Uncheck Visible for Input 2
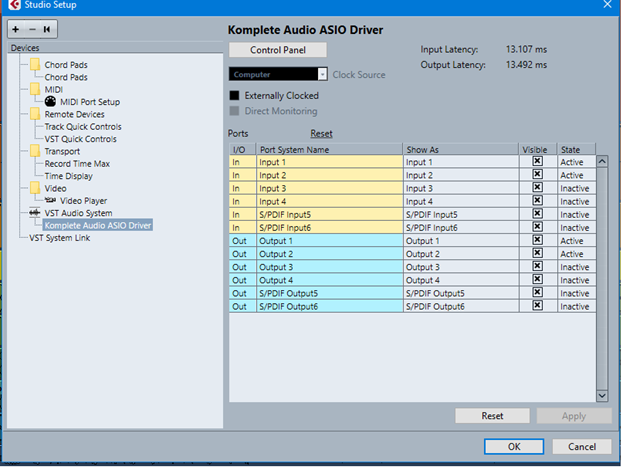The height and width of the screenshot is (467, 623). [x=537, y=174]
